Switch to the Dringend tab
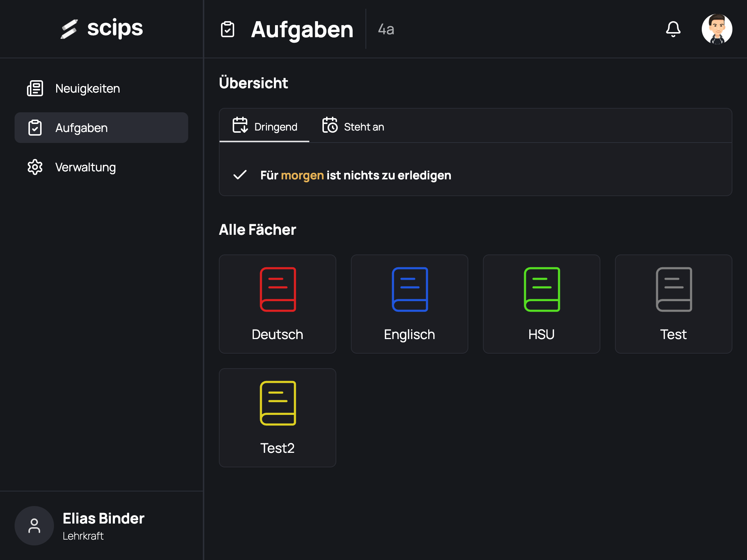The image size is (747, 560). point(264,127)
